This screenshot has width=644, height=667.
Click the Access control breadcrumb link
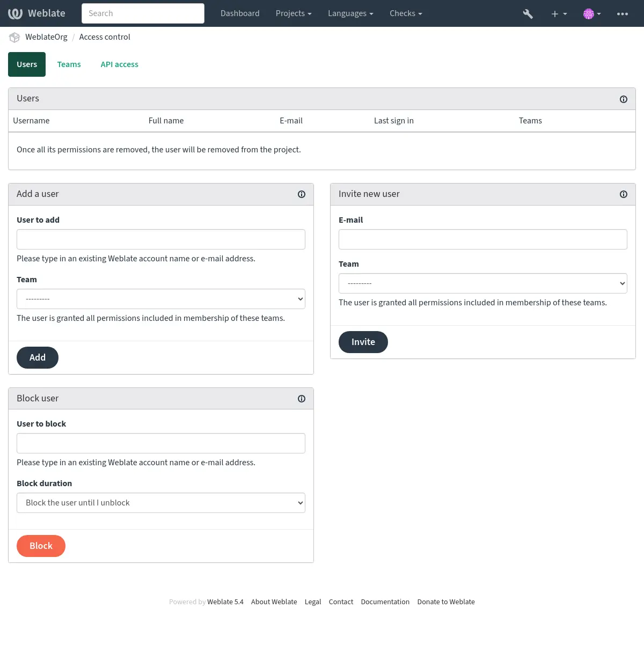[105, 37]
